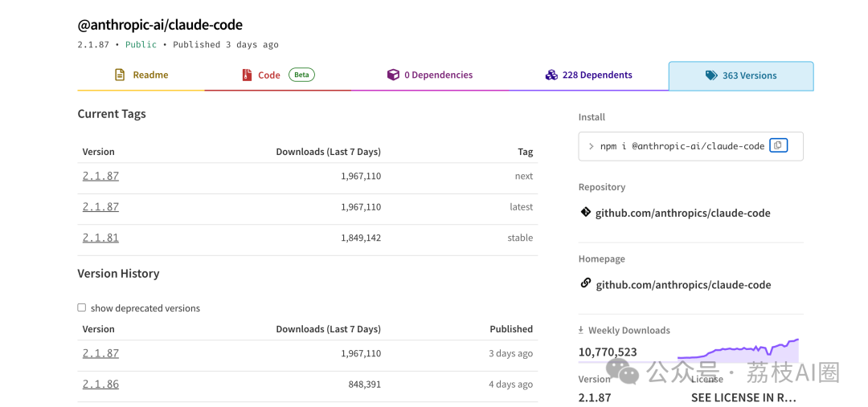
Task: Toggle show deprecated versions checkbox
Action: (82, 307)
